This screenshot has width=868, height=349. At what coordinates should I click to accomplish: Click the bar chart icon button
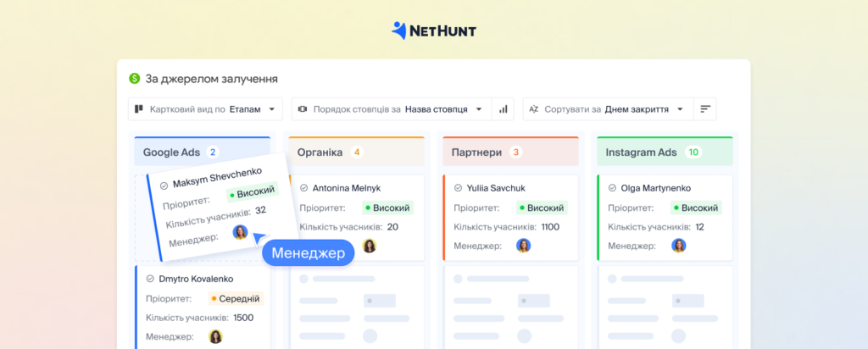click(x=504, y=109)
